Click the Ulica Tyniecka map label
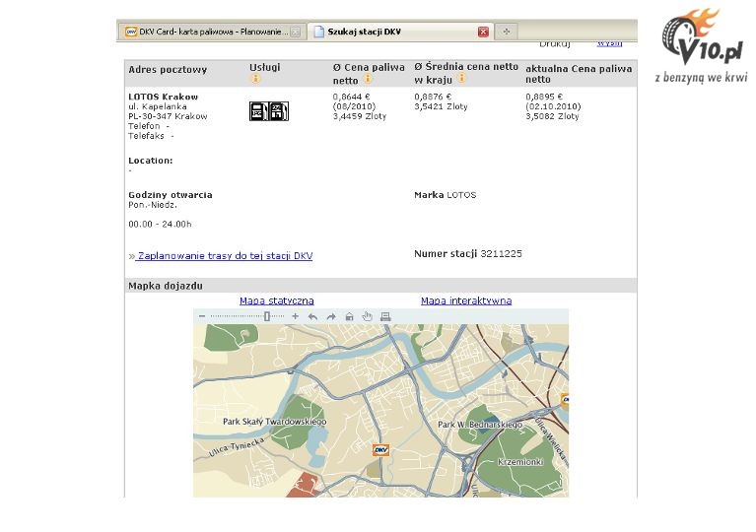The width and height of the screenshot is (756, 532). pos(237,447)
